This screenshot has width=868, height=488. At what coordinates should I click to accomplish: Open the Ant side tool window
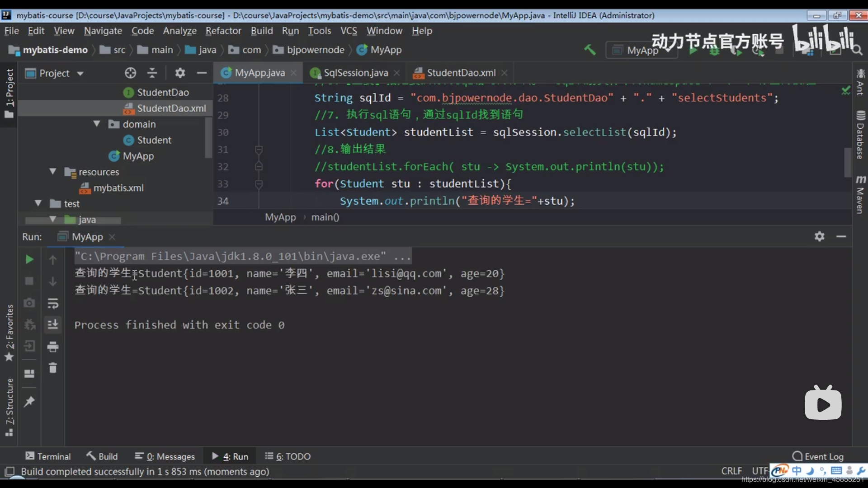click(x=860, y=82)
